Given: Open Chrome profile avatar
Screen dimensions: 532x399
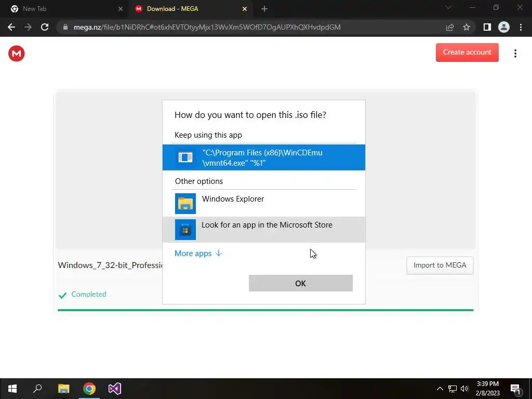Looking at the screenshot, I should 504,27.
